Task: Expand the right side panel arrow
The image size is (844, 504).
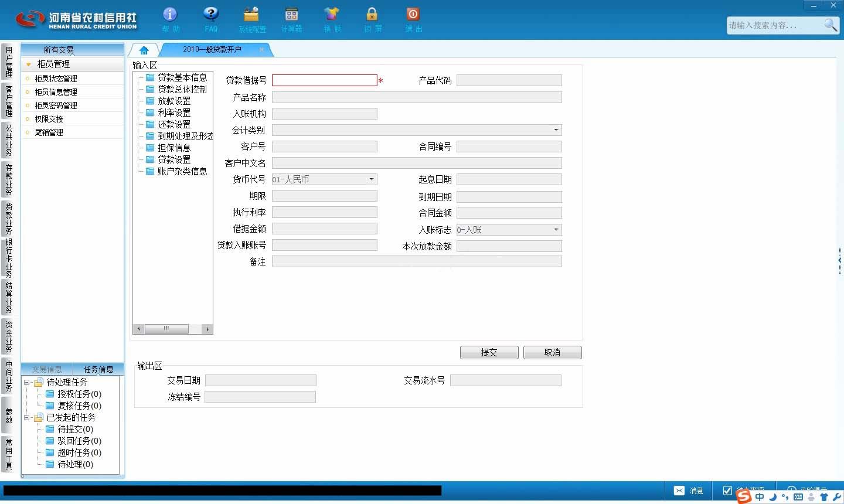Action: (x=839, y=260)
